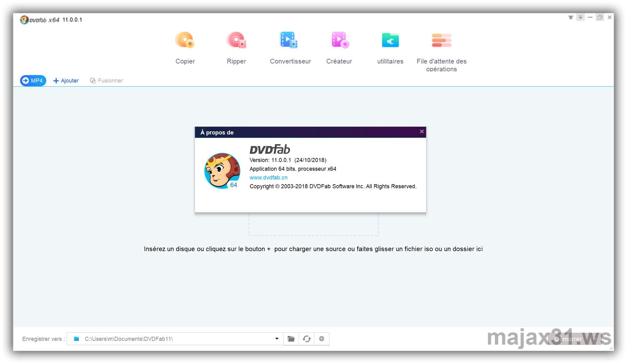The image size is (627, 364).
Task: Open the Créateur module icon
Action: point(340,40)
